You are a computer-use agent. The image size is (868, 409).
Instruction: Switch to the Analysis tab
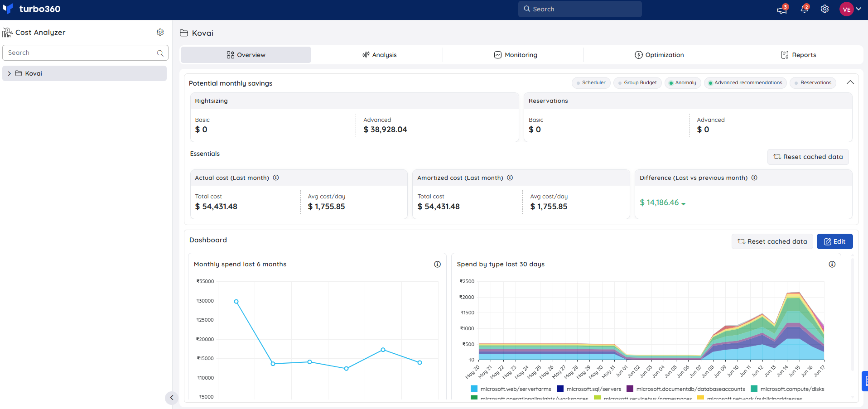(380, 55)
